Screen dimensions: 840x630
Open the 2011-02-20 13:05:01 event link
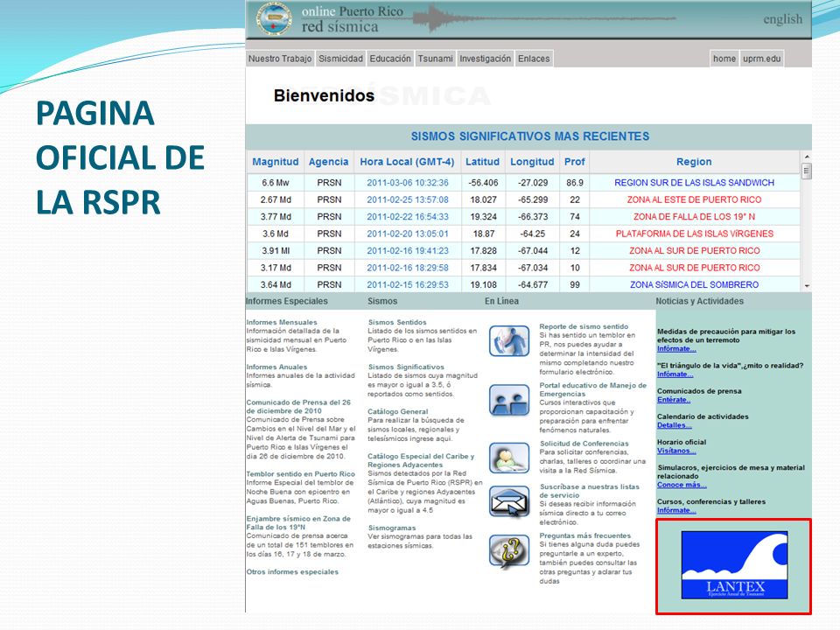(x=408, y=234)
